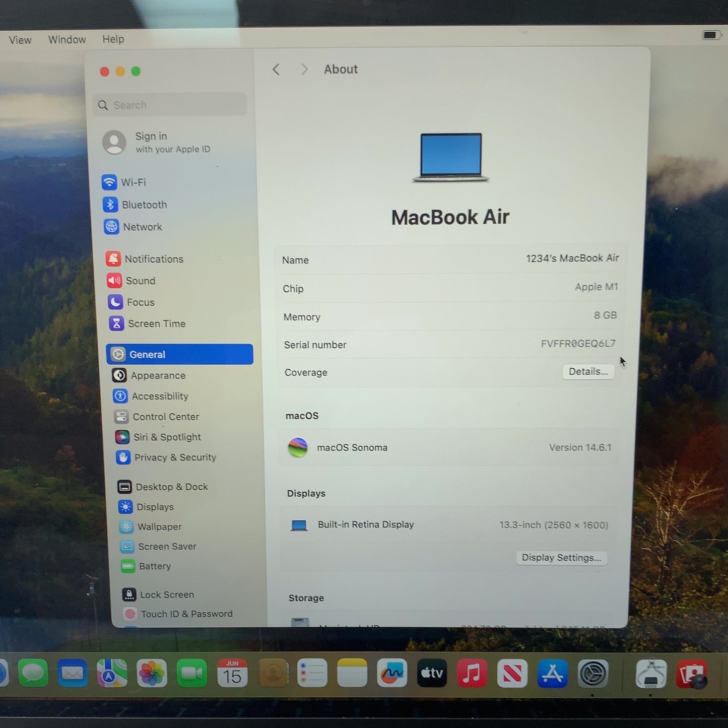728x728 pixels.
Task: Open Lock Screen settings
Action: [x=159, y=594]
